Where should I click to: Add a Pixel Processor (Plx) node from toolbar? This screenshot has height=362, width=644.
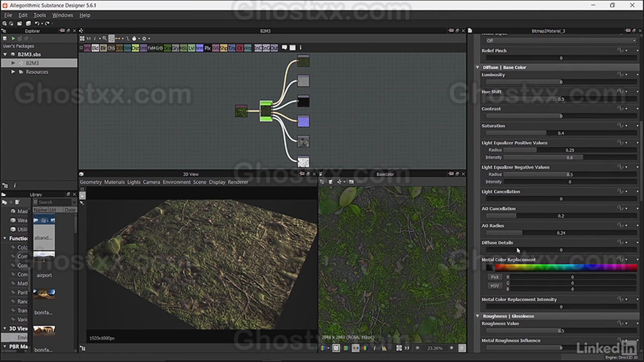(x=208, y=48)
